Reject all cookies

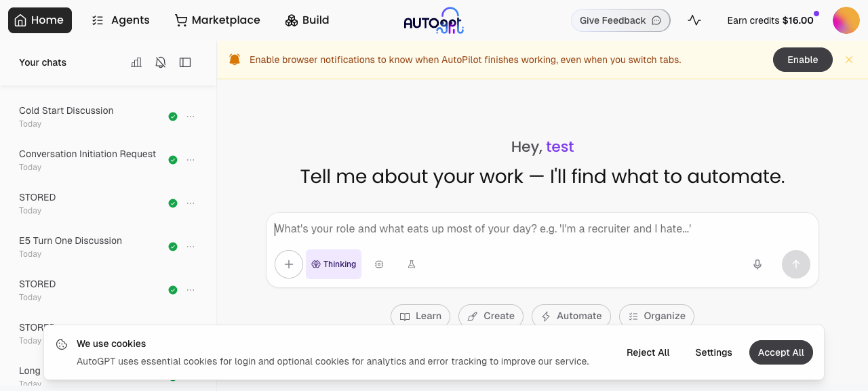click(648, 352)
